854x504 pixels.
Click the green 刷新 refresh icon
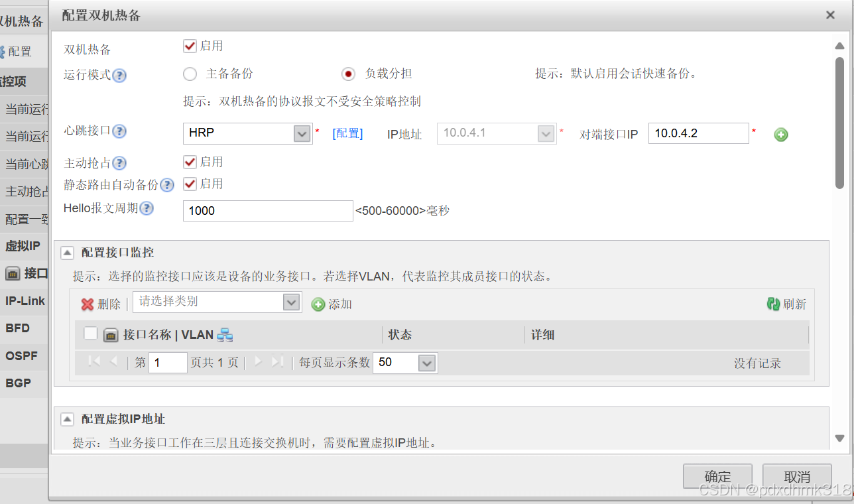[773, 304]
